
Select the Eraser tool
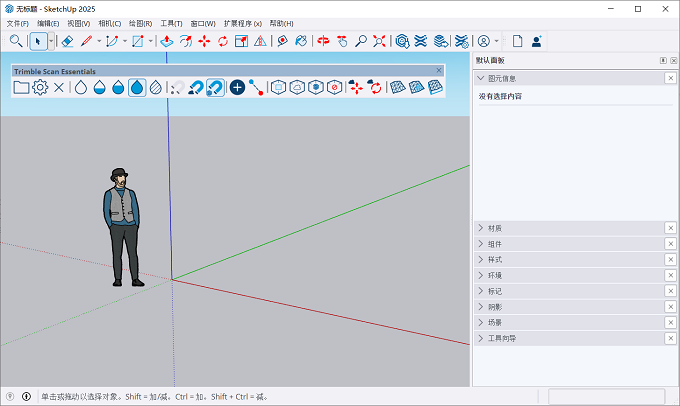67,41
